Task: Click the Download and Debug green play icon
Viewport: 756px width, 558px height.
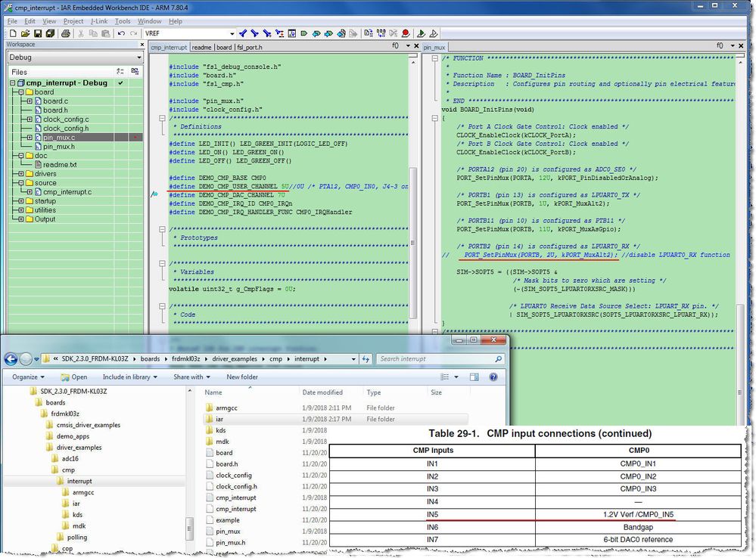Action: [x=421, y=33]
